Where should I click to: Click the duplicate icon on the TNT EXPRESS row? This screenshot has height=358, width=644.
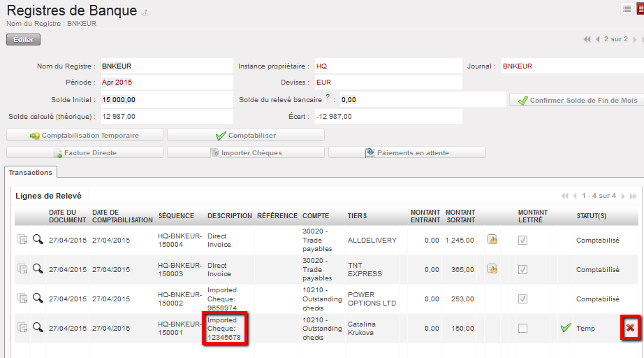(x=22, y=269)
